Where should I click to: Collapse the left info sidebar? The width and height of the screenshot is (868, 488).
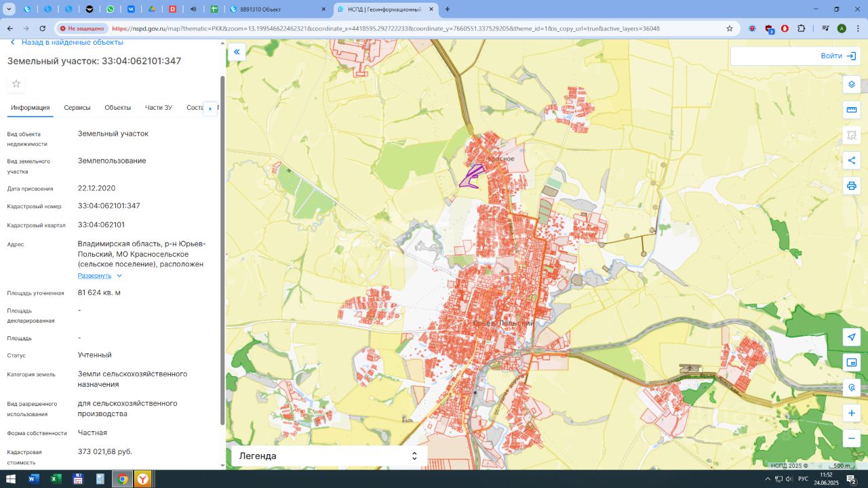pyautogui.click(x=237, y=52)
